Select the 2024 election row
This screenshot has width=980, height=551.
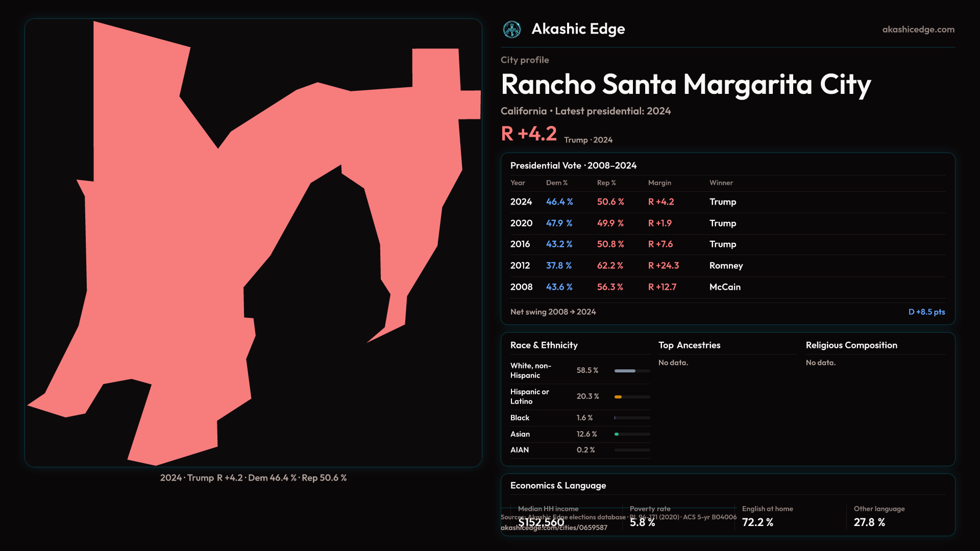[521, 202]
